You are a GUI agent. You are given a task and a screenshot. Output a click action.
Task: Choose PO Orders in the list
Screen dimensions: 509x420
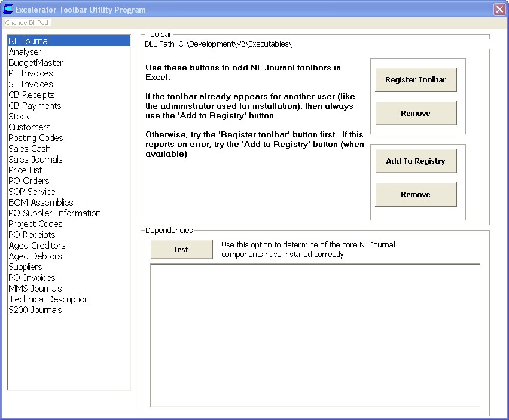coord(69,180)
